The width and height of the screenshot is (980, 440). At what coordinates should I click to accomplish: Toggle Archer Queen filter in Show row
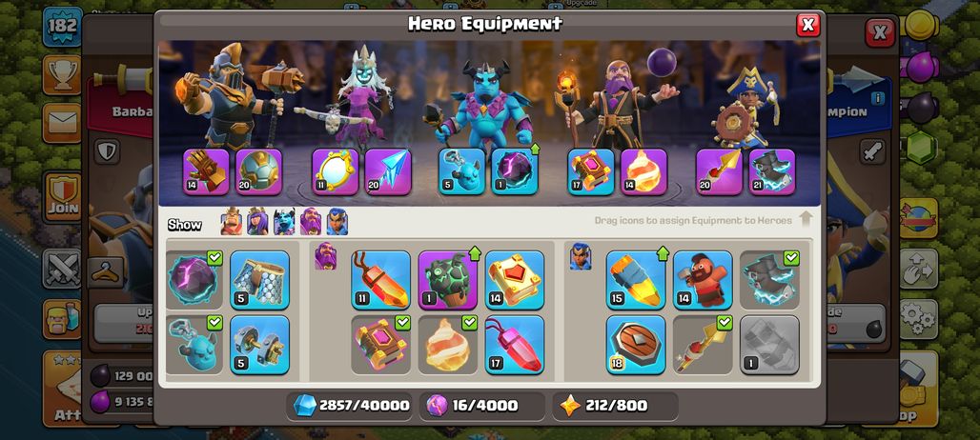point(257,222)
